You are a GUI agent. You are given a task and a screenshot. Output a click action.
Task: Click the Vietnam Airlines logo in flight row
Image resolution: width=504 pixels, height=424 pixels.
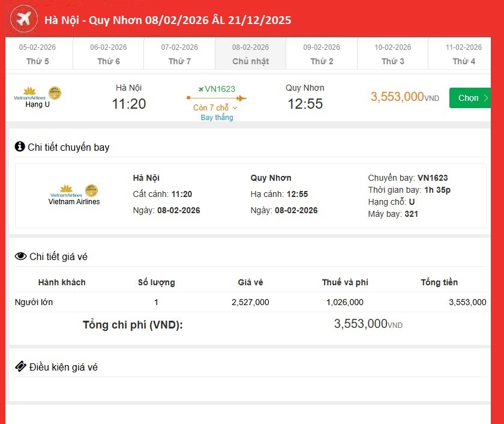point(29,92)
